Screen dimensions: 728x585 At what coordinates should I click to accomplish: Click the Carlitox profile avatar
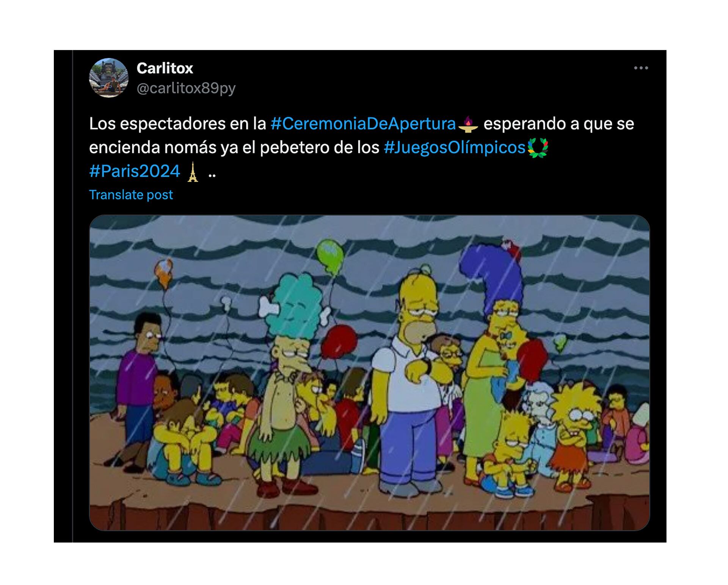109,78
